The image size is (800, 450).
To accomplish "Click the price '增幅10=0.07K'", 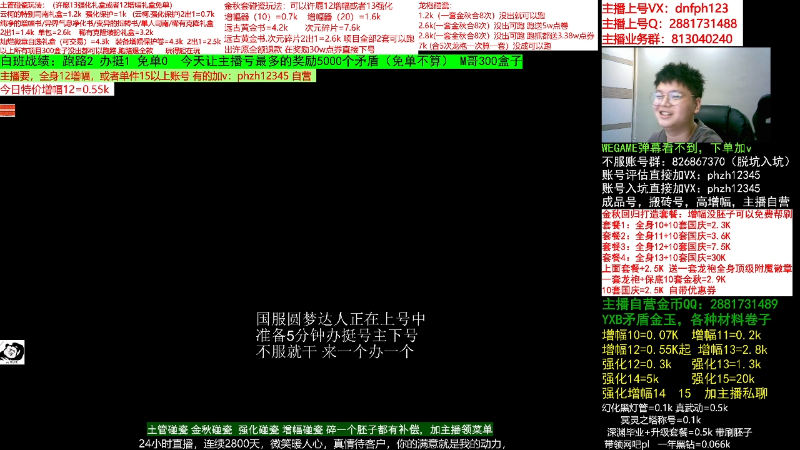I will pyautogui.click(x=640, y=335).
